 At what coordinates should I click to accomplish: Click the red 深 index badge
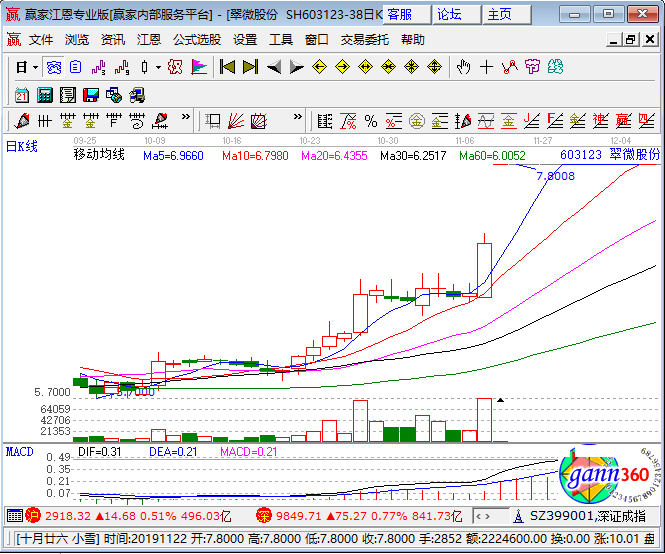[x=263, y=516]
